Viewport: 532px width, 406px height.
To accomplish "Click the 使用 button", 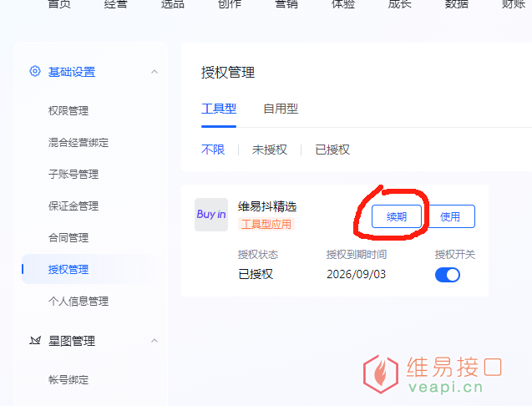I will click(450, 216).
